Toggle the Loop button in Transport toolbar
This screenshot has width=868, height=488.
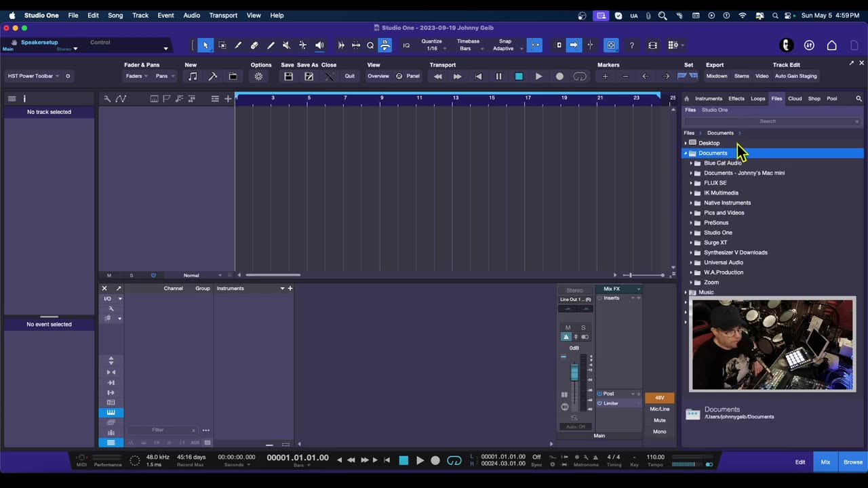point(580,76)
